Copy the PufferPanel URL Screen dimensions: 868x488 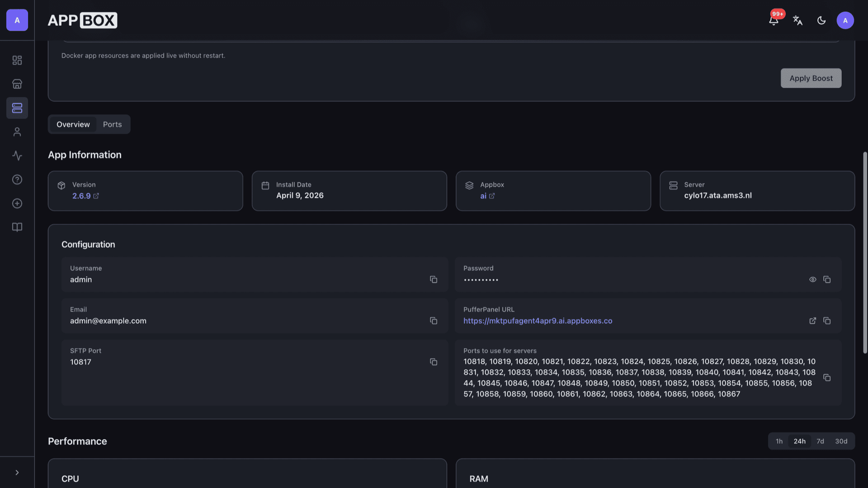click(x=827, y=321)
